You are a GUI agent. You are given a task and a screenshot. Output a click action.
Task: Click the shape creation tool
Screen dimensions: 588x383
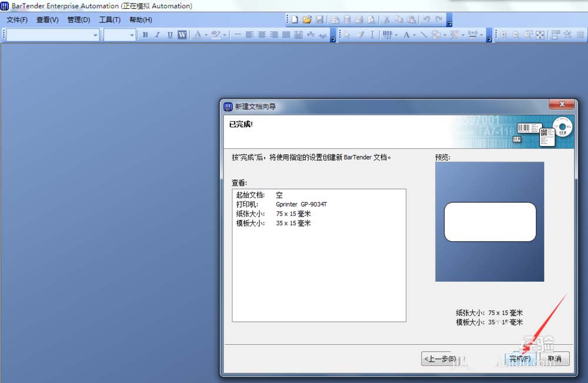click(436, 35)
